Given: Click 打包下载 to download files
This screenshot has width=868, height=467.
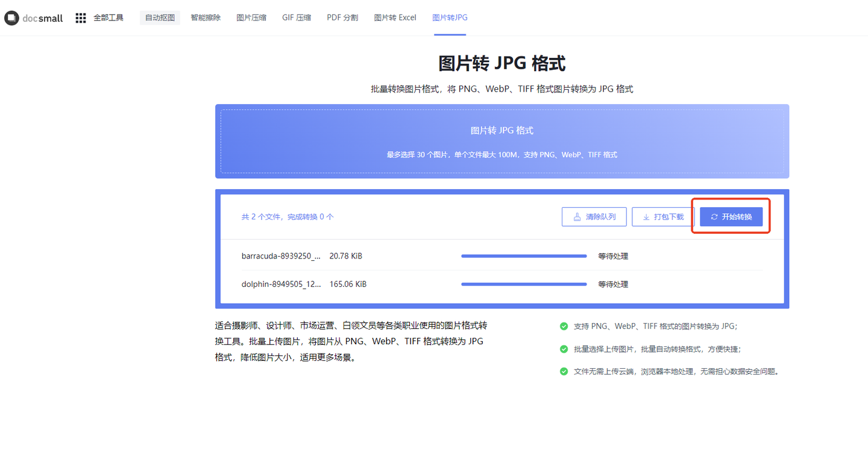Looking at the screenshot, I should tap(663, 216).
